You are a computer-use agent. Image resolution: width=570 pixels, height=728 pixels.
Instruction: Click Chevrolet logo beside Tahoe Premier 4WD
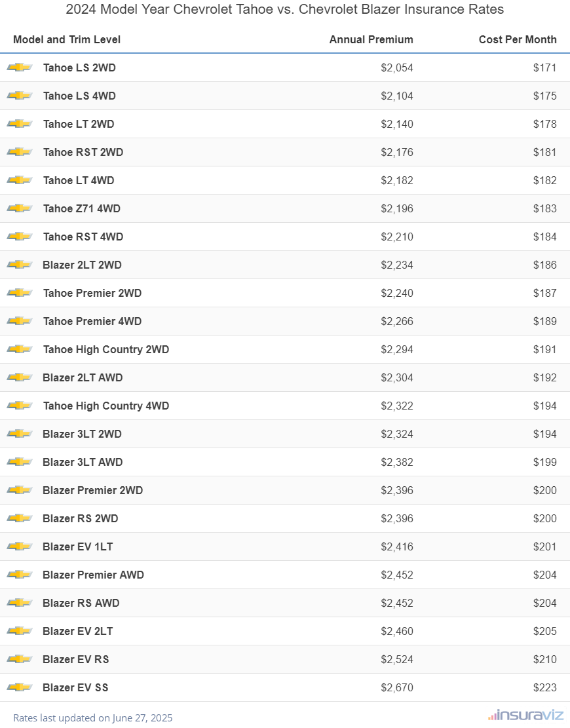click(x=20, y=321)
